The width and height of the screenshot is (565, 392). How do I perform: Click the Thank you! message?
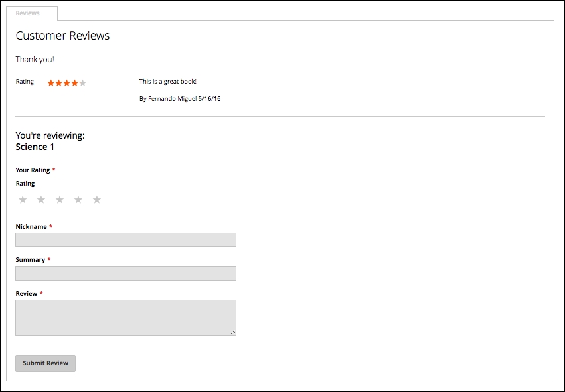(x=35, y=60)
